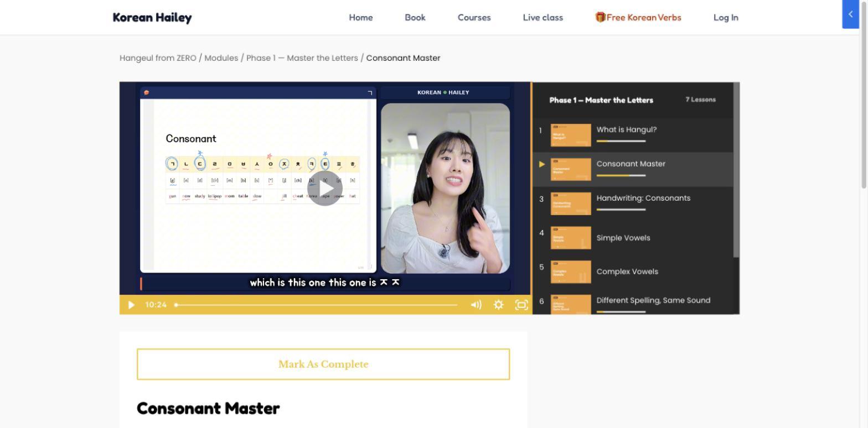Open the Courses nav item
Image resolution: width=868 pixels, height=428 pixels.
(474, 18)
